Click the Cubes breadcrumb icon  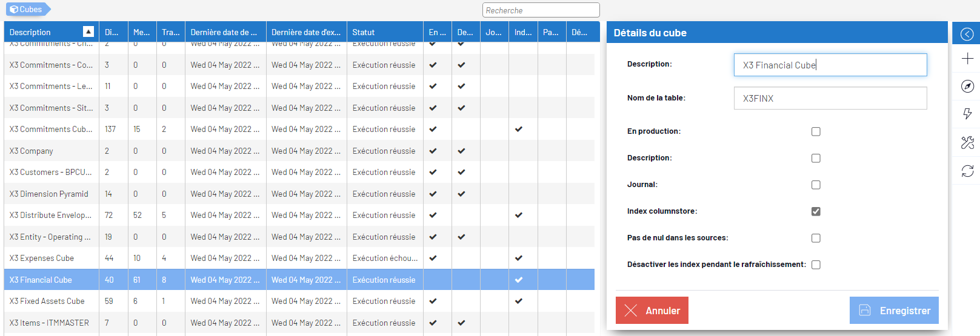coord(14,10)
